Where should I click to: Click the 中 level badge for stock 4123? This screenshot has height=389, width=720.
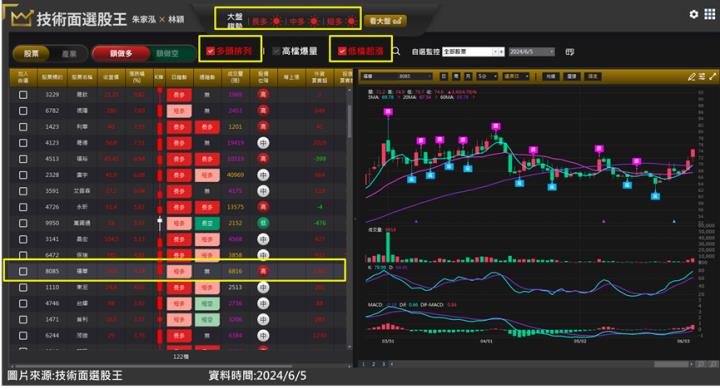263,143
